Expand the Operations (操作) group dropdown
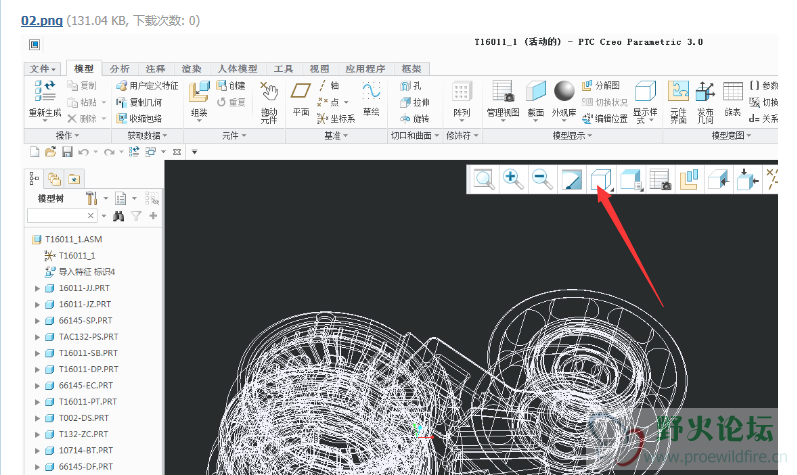 (67, 136)
